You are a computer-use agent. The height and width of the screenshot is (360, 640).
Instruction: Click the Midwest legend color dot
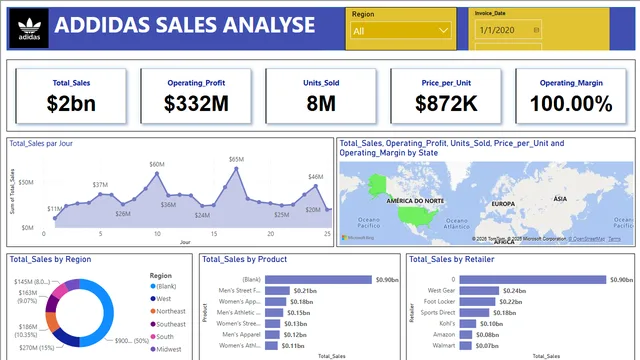pyautogui.click(x=153, y=349)
